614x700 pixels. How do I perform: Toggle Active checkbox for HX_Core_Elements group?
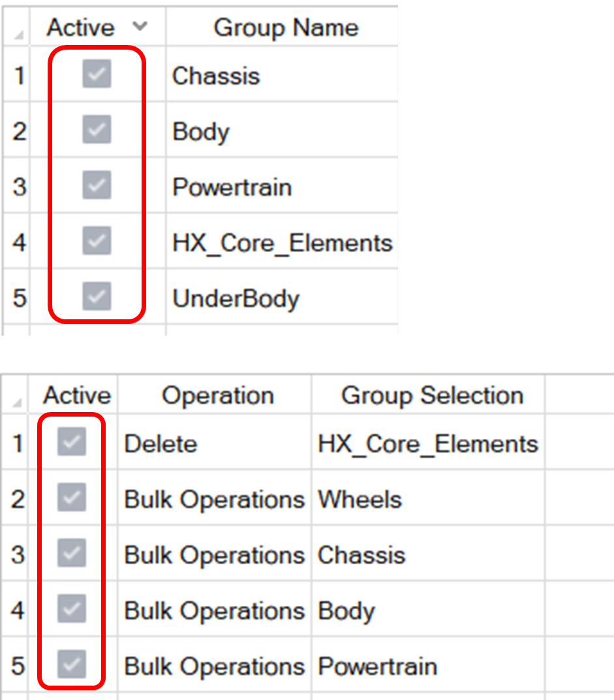click(97, 242)
